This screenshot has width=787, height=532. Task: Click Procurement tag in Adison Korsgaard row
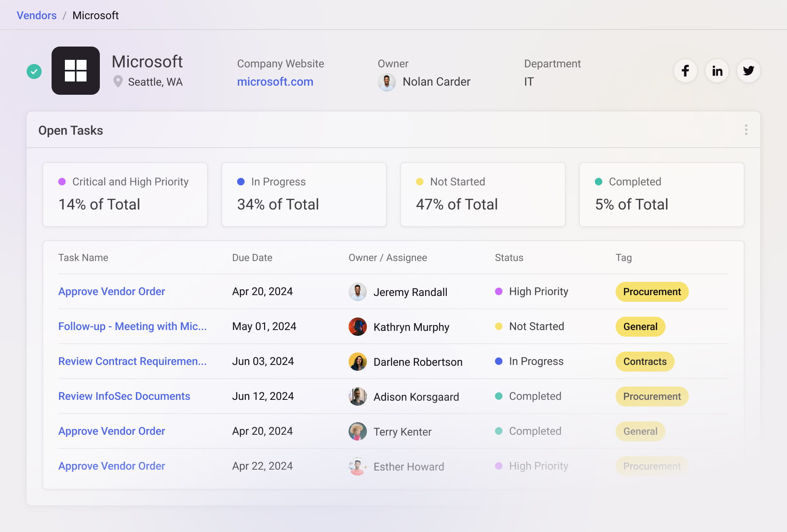[652, 397]
